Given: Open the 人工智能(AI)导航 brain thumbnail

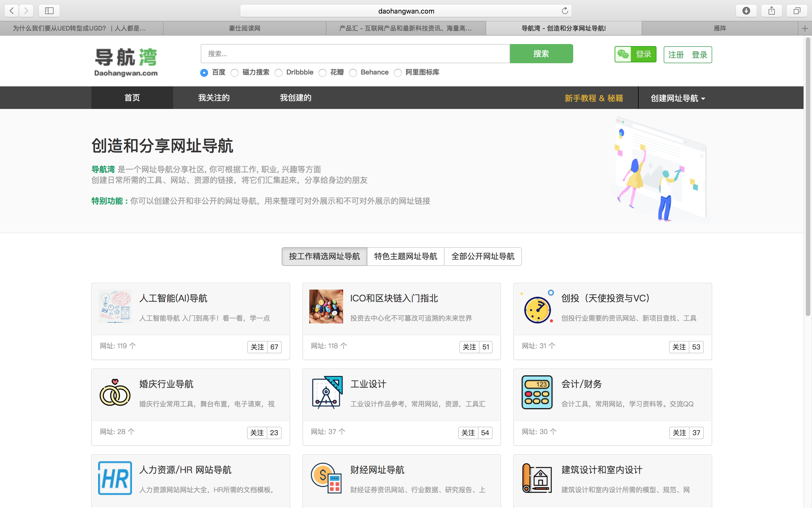Looking at the screenshot, I should (x=115, y=306).
